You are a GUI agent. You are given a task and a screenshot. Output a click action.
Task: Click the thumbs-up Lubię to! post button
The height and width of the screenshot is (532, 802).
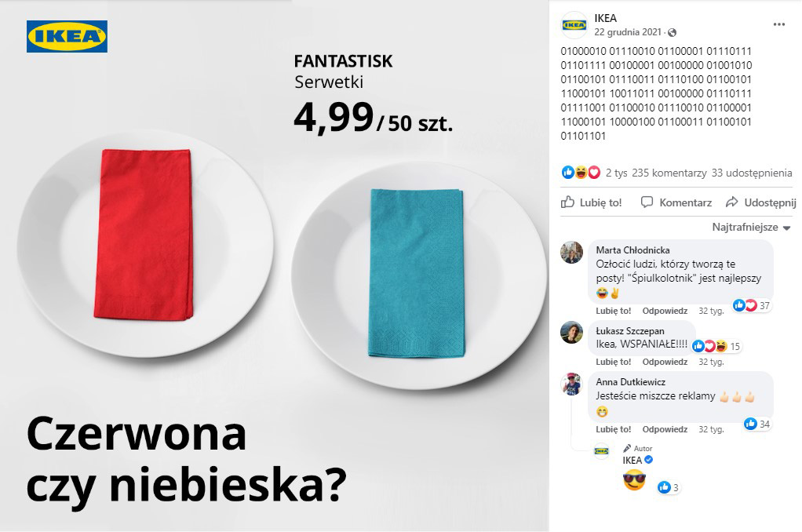click(x=591, y=202)
